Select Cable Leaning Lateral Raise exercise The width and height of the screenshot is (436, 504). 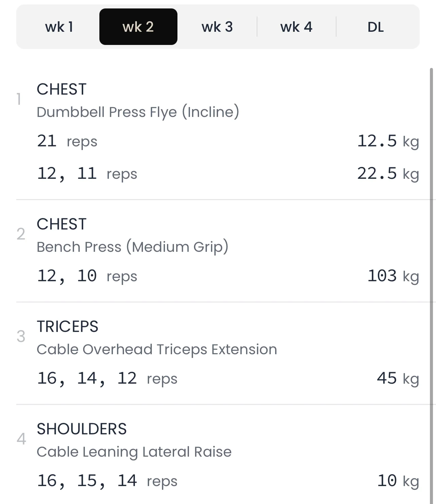(134, 452)
